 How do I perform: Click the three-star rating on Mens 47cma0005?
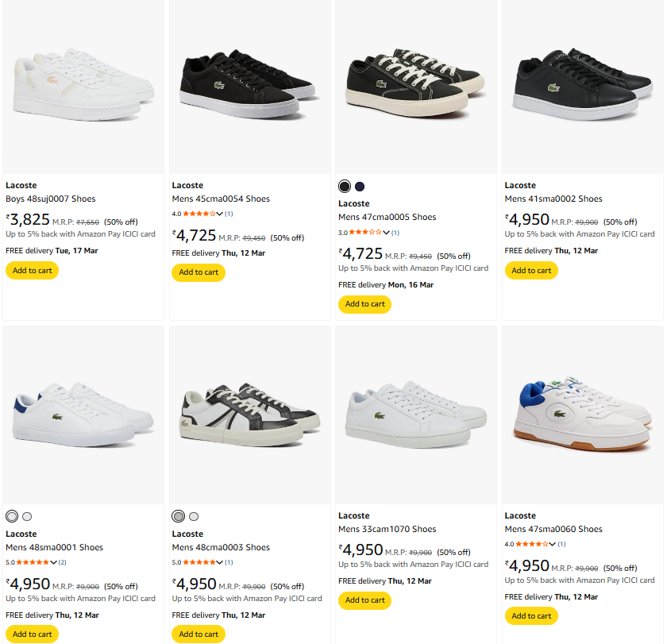coord(364,233)
